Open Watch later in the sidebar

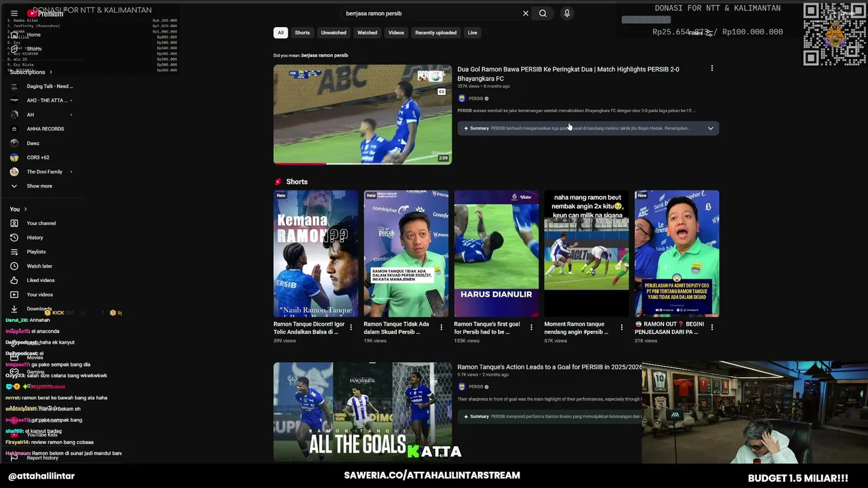point(39,266)
